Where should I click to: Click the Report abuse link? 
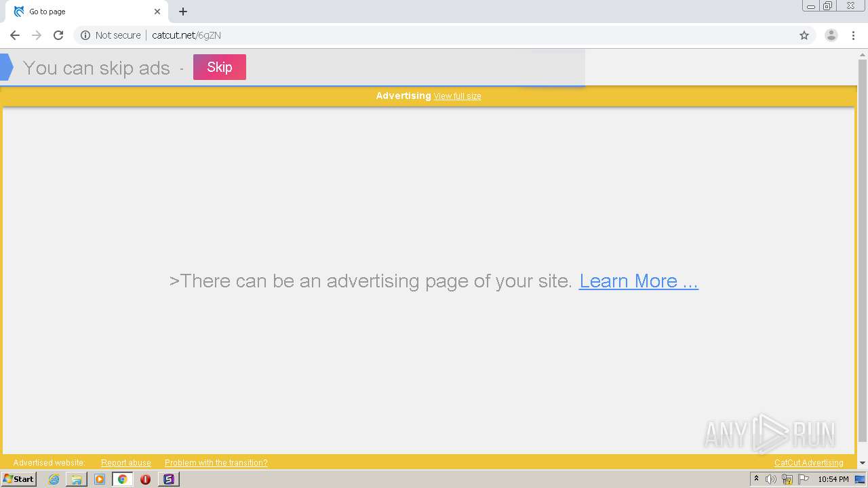point(126,463)
